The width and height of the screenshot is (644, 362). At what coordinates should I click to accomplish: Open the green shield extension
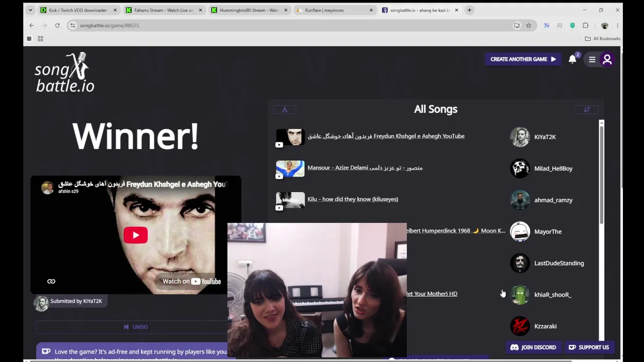click(573, 26)
